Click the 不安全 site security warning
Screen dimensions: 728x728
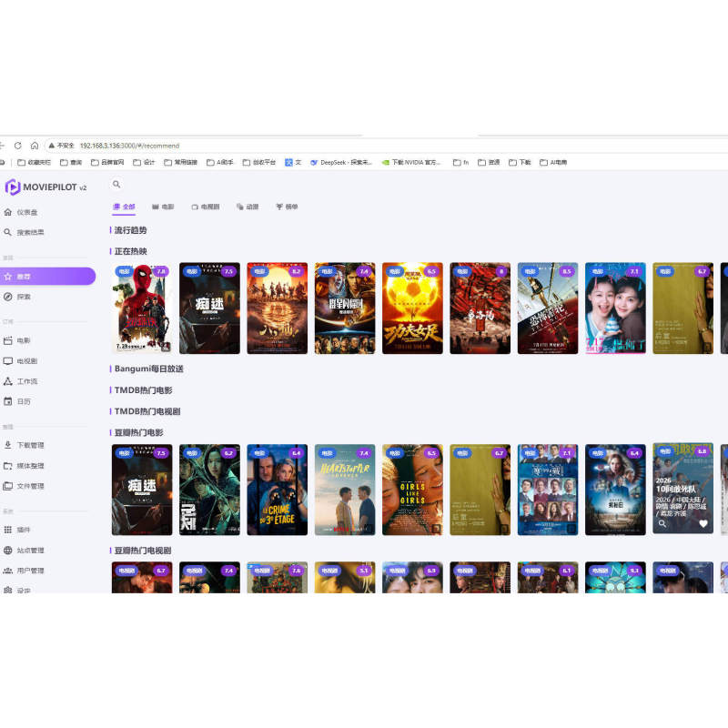tap(61, 146)
